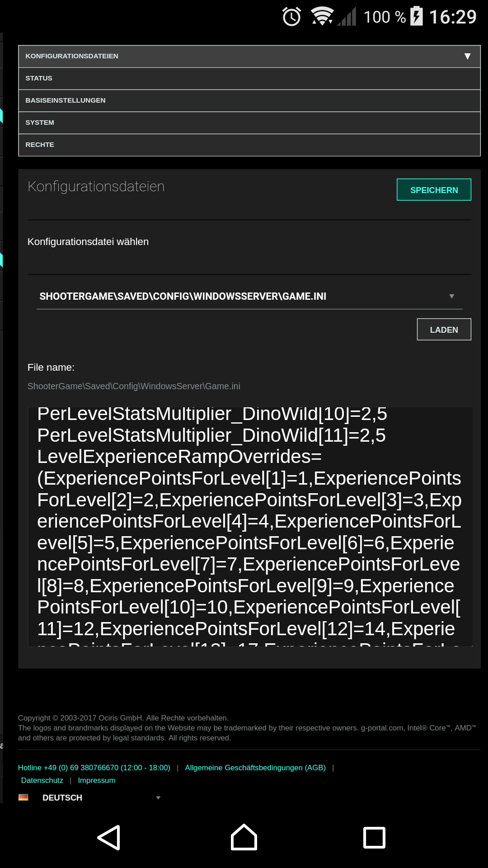Image resolution: width=488 pixels, height=868 pixels.
Task: Open the Impressum link
Action: [97, 780]
